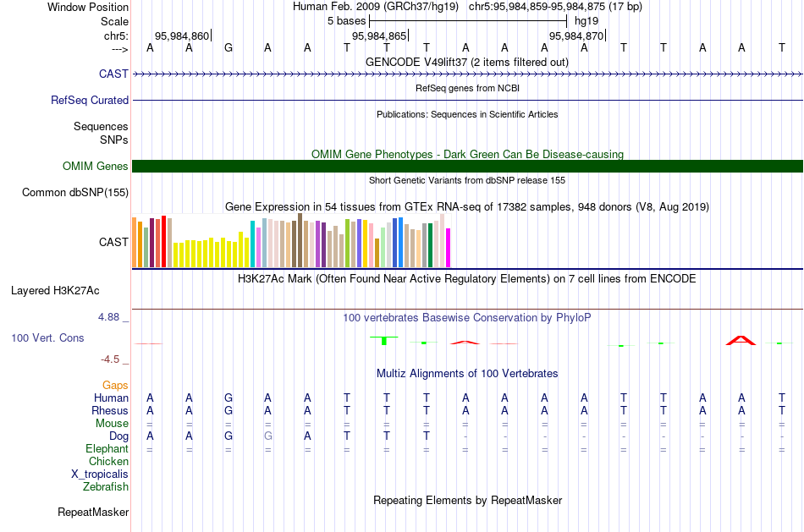Click the Rhesus species label
The height and width of the screenshot is (532, 804).
pyautogui.click(x=110, y=411)
